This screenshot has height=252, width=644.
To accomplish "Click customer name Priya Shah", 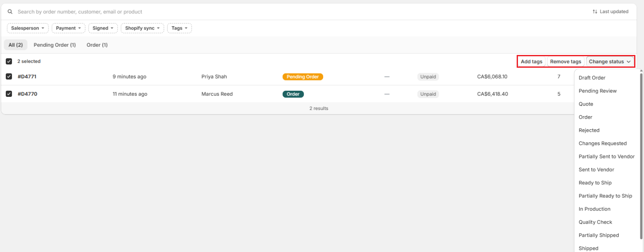I will (214, 76).
